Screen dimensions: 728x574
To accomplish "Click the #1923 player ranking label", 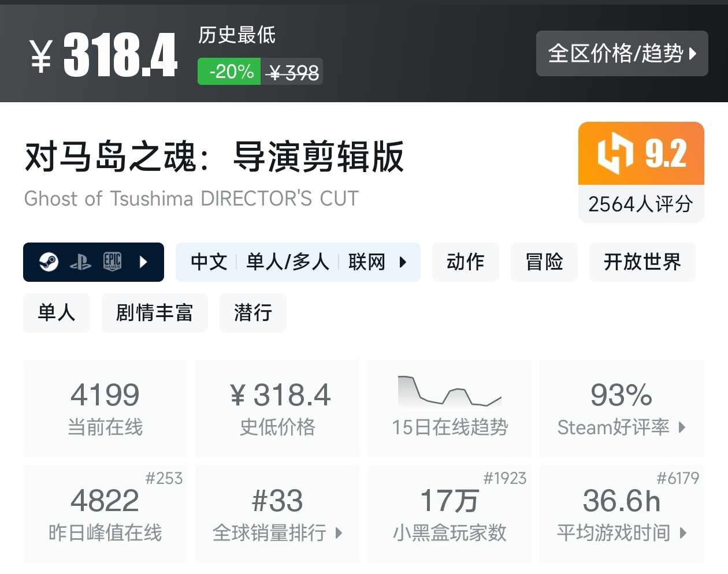I will point(505,478).
